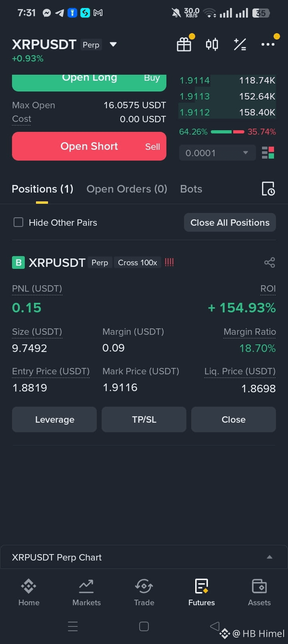Viewport: 288px width, 644px height.
Task: Open order history clock icon
Action: tap(268, 189)
